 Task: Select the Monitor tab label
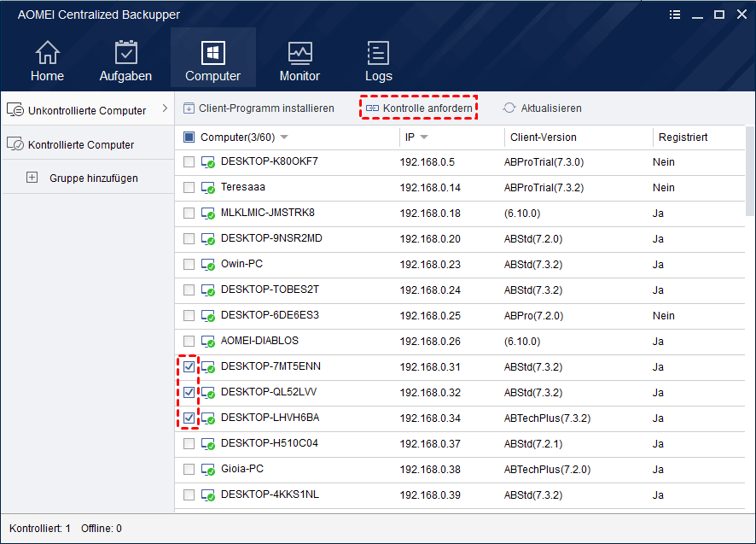coord(299,76)
